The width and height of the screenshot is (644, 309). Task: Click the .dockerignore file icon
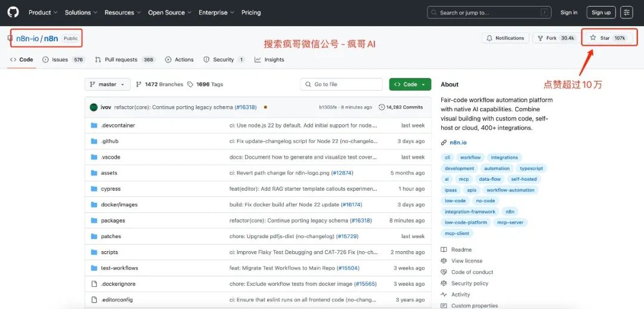point(94,284)
